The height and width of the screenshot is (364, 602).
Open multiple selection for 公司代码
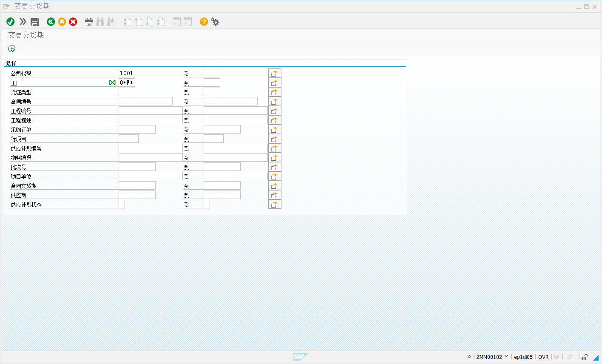click(x=275, y=73)
